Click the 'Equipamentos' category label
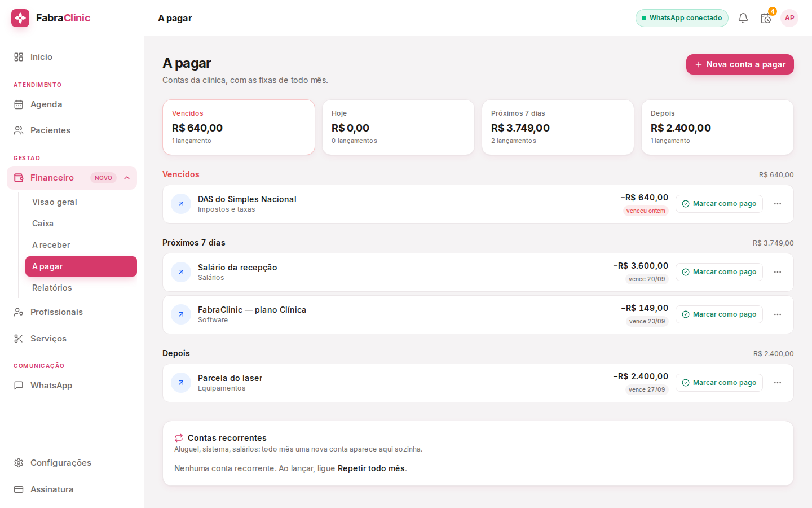The width and height of the screenshot is (812, 508). (x=222, y=388)
